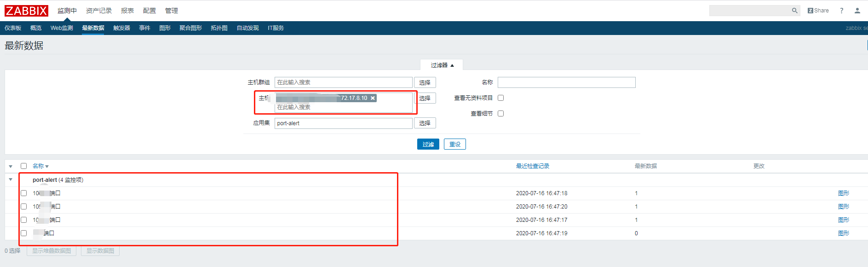Switch to the 触发器 submenu tab
This screenshot has height=267, width=868.
[x=121, y=28]
